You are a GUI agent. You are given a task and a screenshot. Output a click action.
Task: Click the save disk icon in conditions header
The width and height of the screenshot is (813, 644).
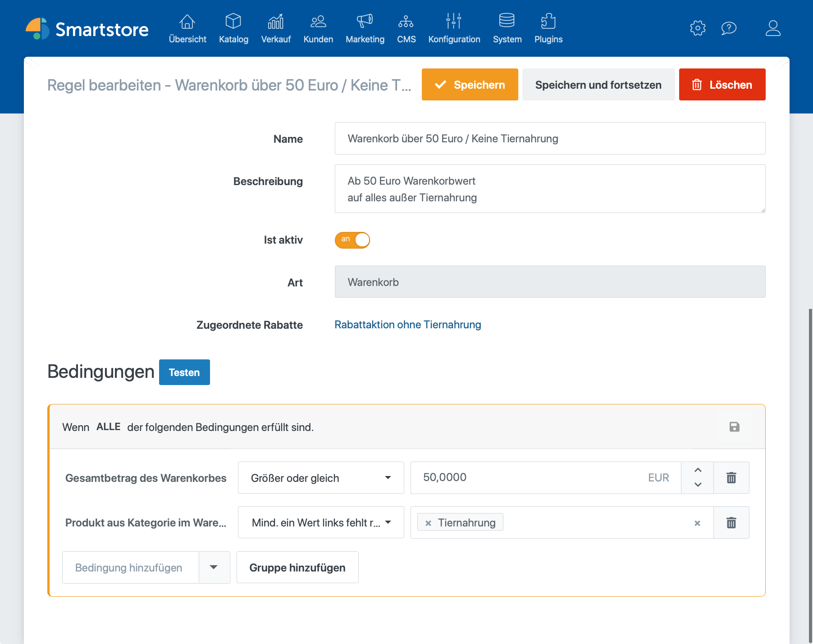(734, 427)
